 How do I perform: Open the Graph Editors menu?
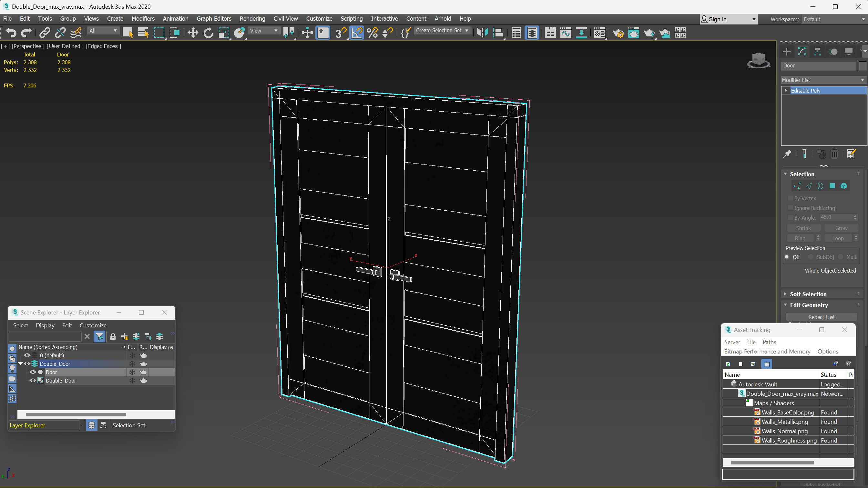click(214, 18)
